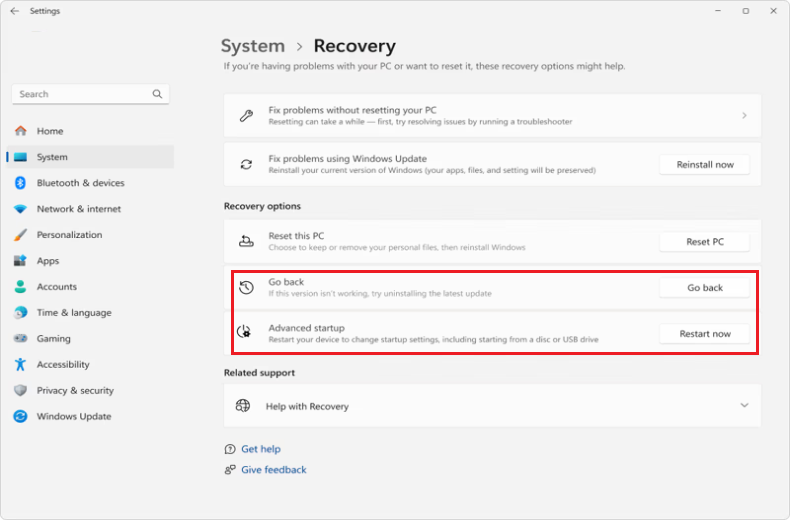Screen dimensions: 790x520
Task: Click the Privacy & security shield icon
Action: [21, 390]
